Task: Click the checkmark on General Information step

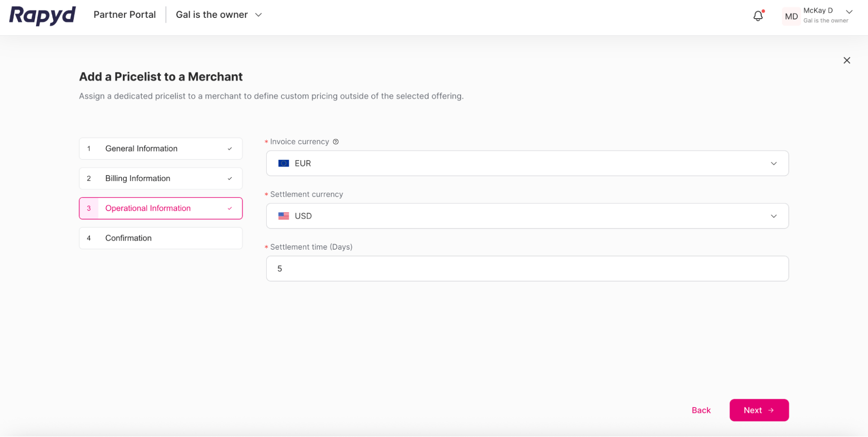Action: click(230, 148)
